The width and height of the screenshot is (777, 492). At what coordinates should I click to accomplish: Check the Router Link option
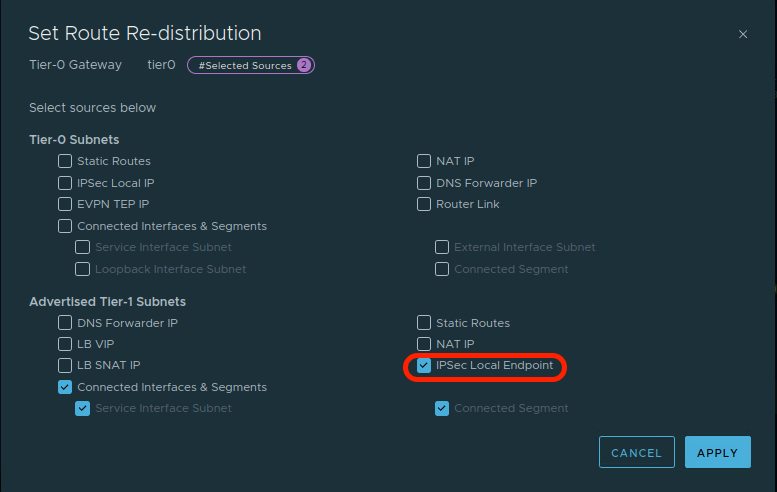[x=424, y=204]
